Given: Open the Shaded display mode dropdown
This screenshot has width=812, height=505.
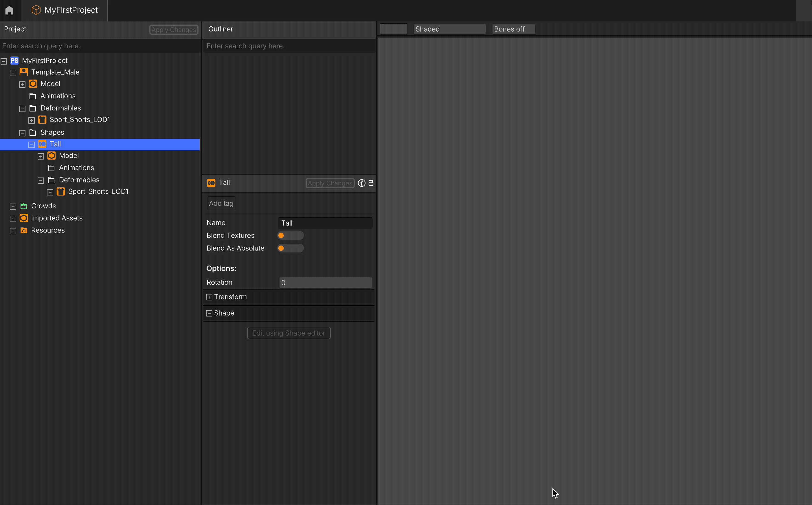Looking at the screenshot, I should click(449, 29).
